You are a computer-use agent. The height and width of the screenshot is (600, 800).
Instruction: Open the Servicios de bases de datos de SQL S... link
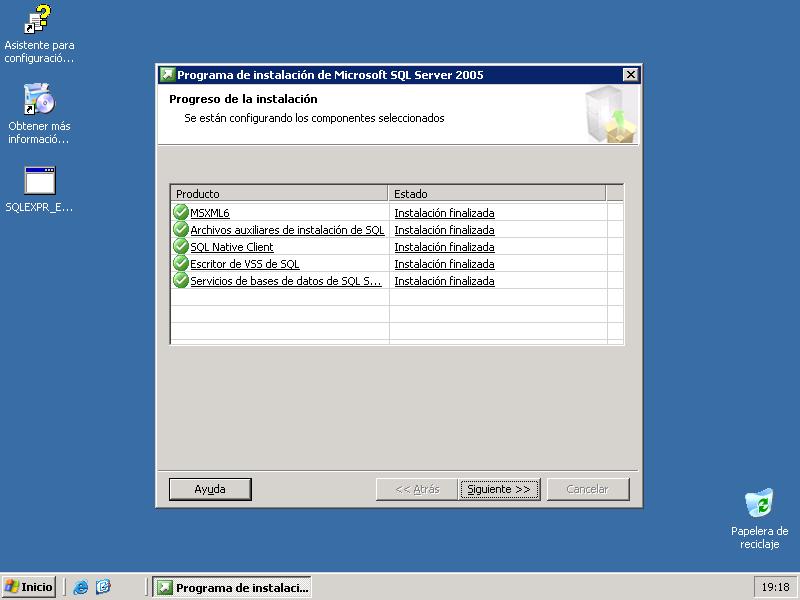(286, 281)
